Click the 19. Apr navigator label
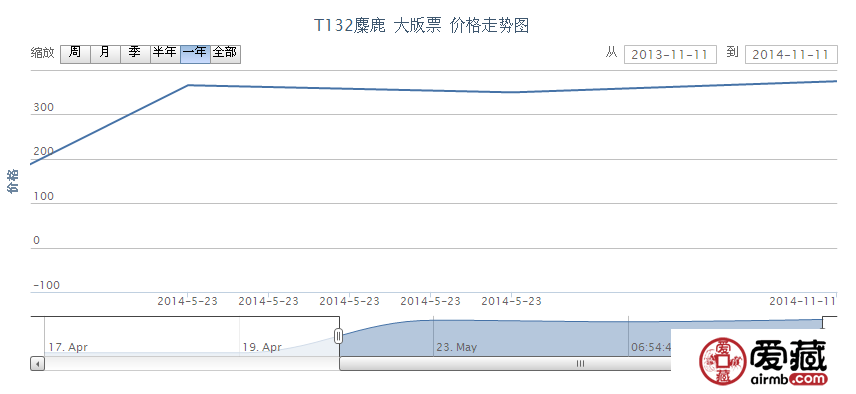This screenshot has height=394, width=856. [x=262, y=347]
